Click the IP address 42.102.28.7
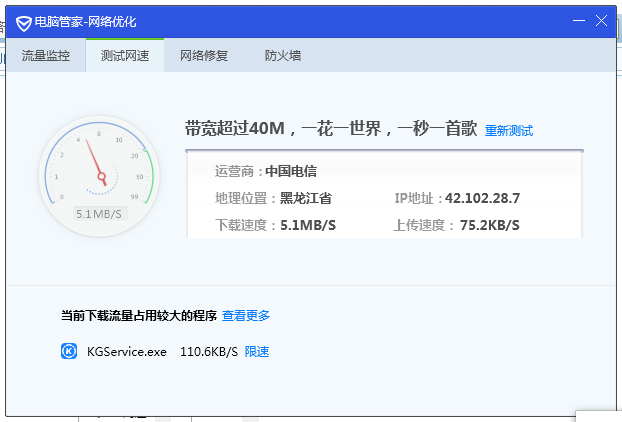622x422 pixels. point(482,198)
